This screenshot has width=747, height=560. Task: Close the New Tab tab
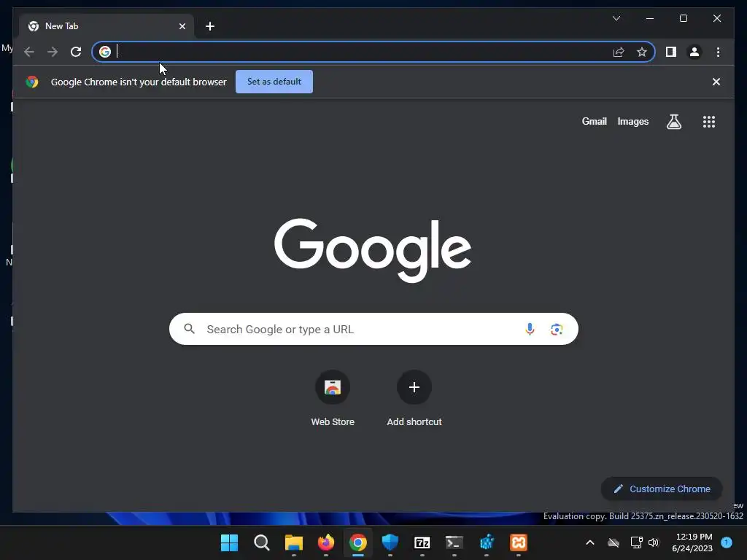182,26
